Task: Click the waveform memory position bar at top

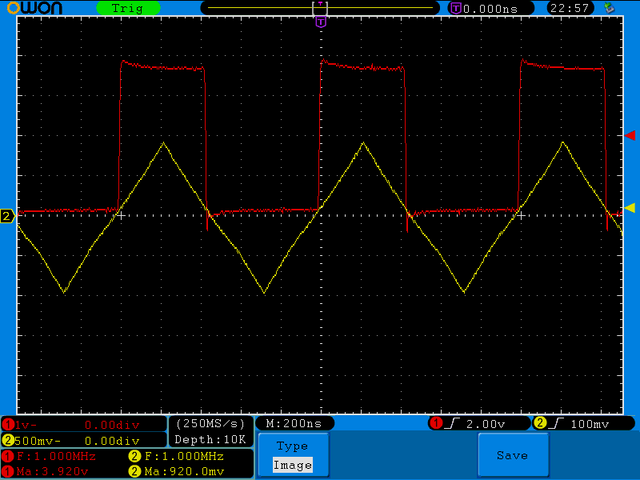Action: 321,8
